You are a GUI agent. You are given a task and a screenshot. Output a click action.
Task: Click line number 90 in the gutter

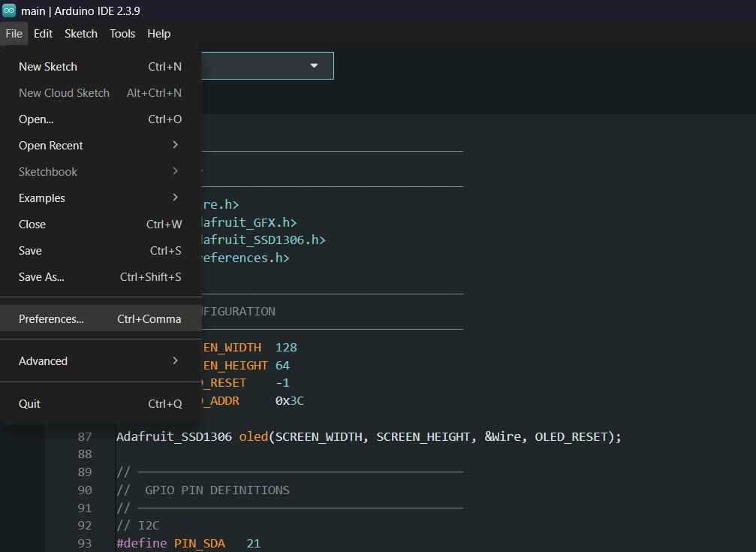[85, 490]
